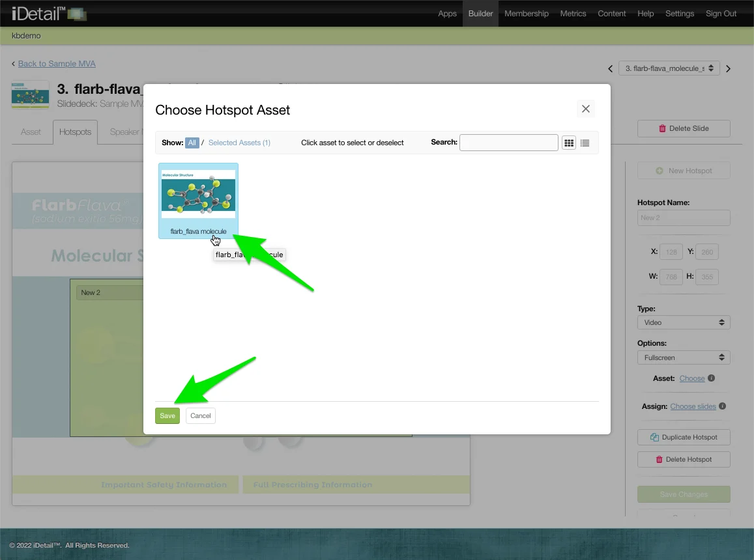
Task: Switch to list view of assets
Action: [x=585, y=143]
